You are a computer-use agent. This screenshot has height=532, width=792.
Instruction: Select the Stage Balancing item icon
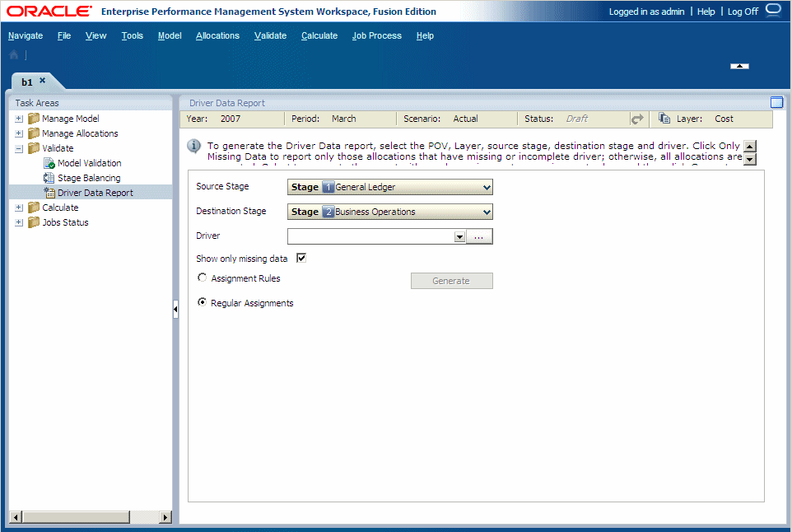point(47,177)
